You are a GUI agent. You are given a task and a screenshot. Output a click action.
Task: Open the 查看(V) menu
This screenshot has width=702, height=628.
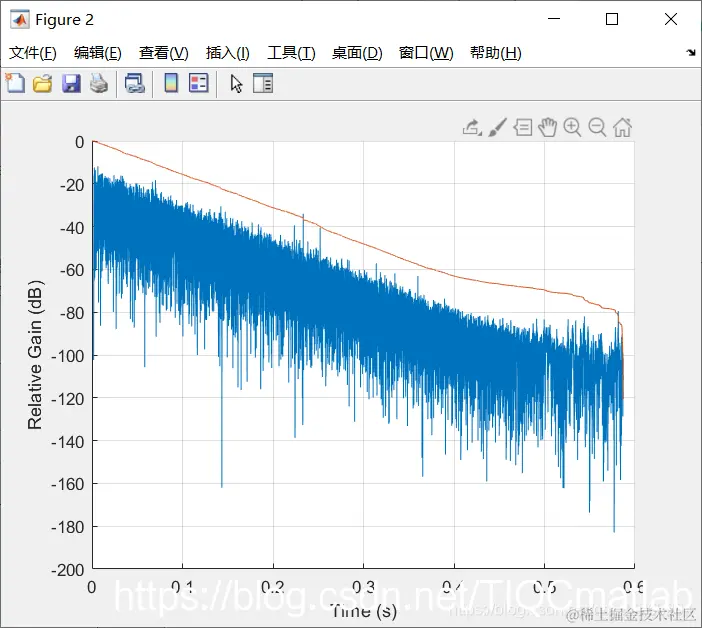point(163,53)
